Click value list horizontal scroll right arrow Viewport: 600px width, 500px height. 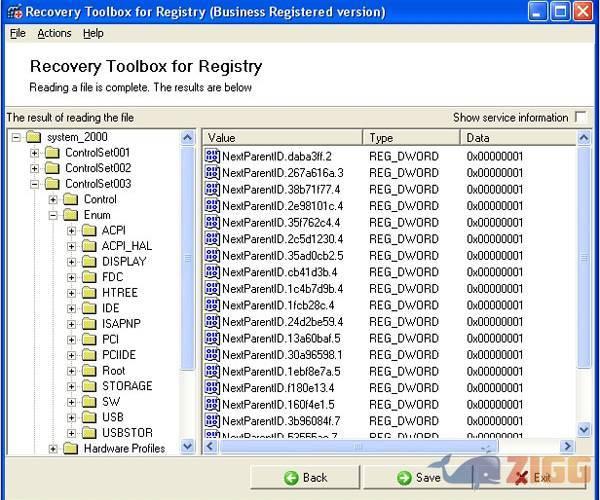(x=567, y=446)
